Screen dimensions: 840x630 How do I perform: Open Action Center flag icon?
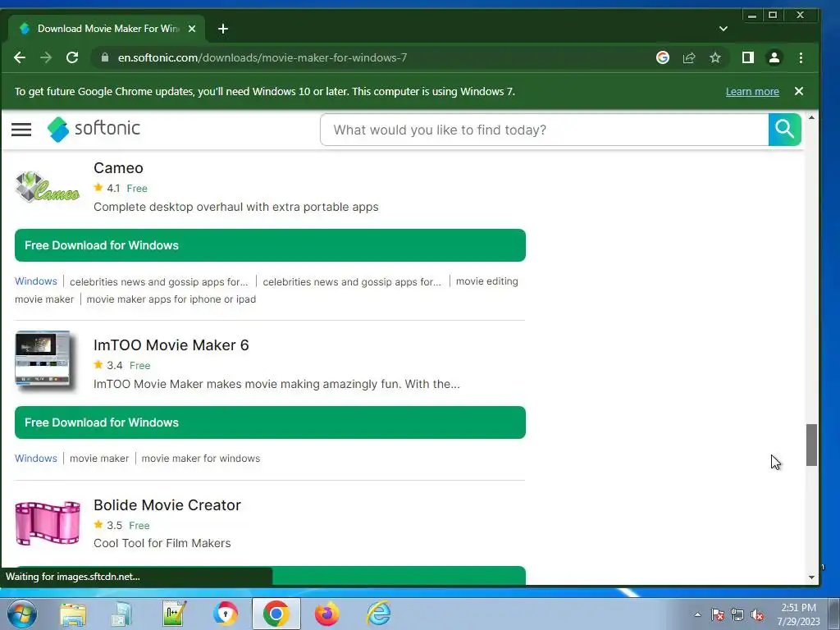(x=718, y=615)
